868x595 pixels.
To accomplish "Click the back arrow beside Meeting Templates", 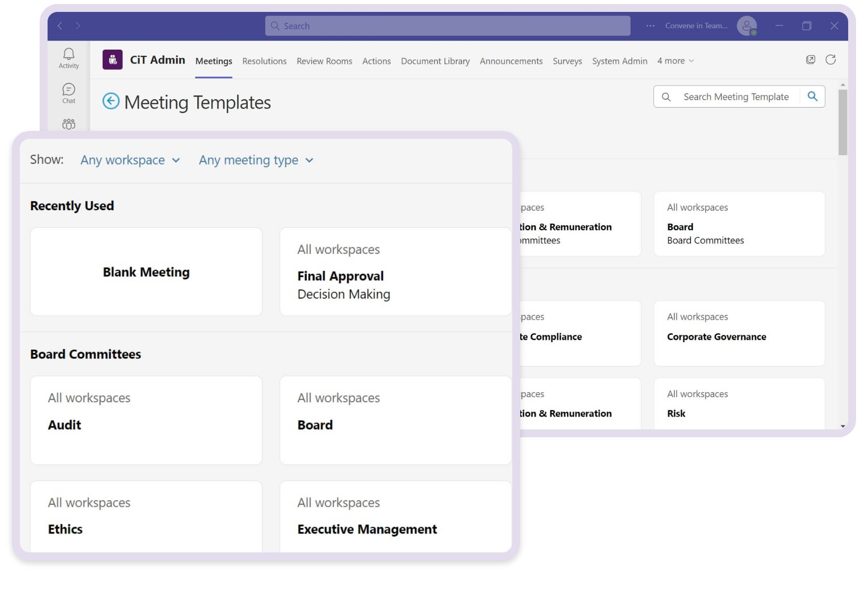I will 111,101.
